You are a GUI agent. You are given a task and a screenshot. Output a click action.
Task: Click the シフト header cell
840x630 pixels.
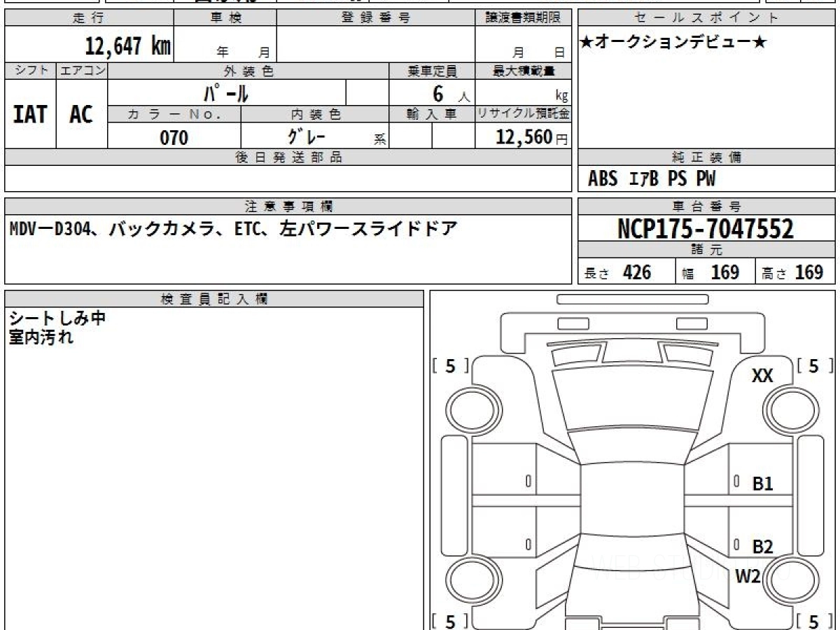coord(30,71)
